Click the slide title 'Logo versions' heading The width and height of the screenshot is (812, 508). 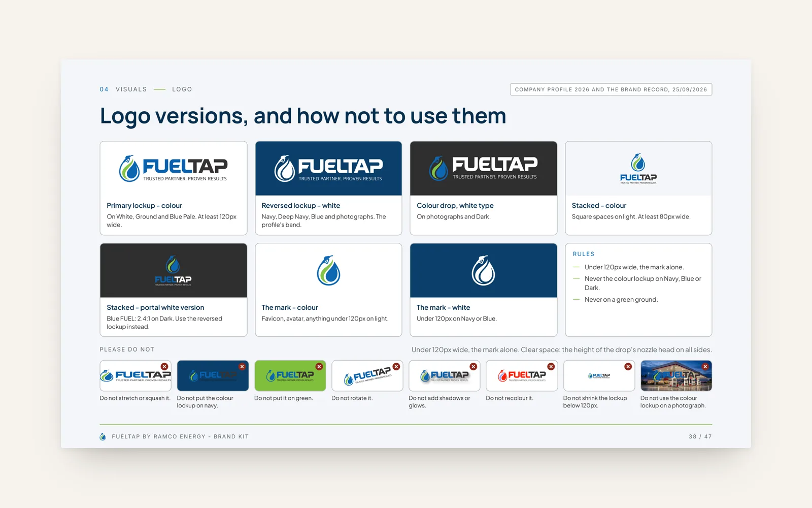303,116
